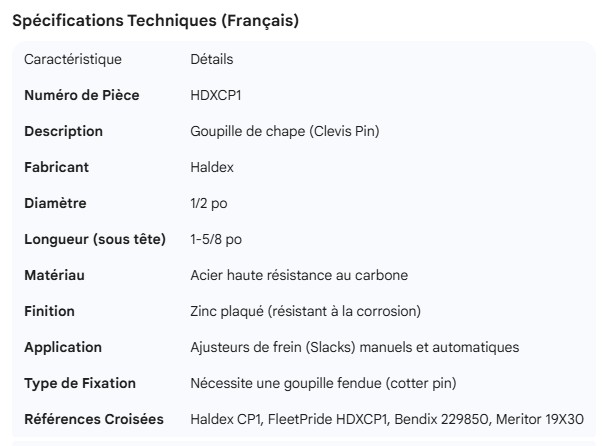
Task: Select the Diamètre row label
Action: click(55, 203)
